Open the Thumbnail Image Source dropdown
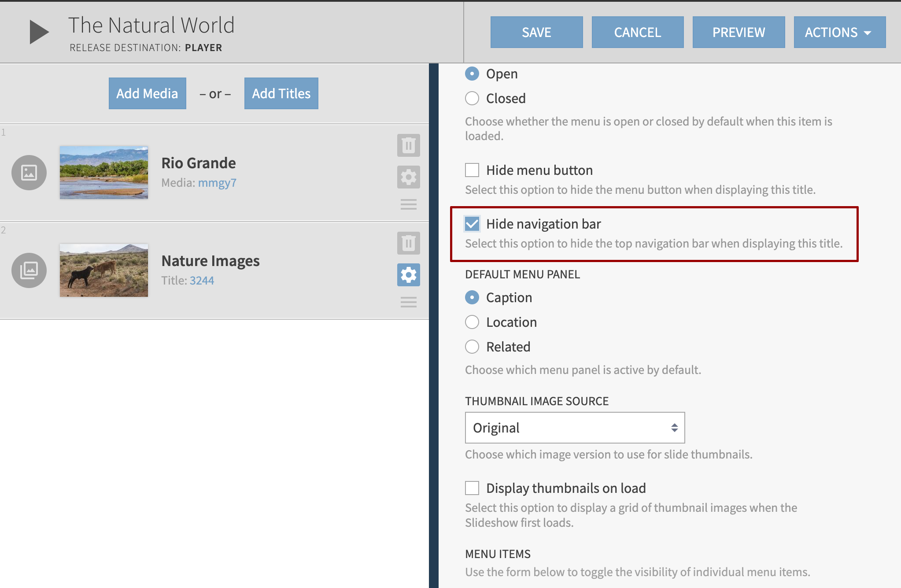The image size is (901, 588). pos(575,428)
